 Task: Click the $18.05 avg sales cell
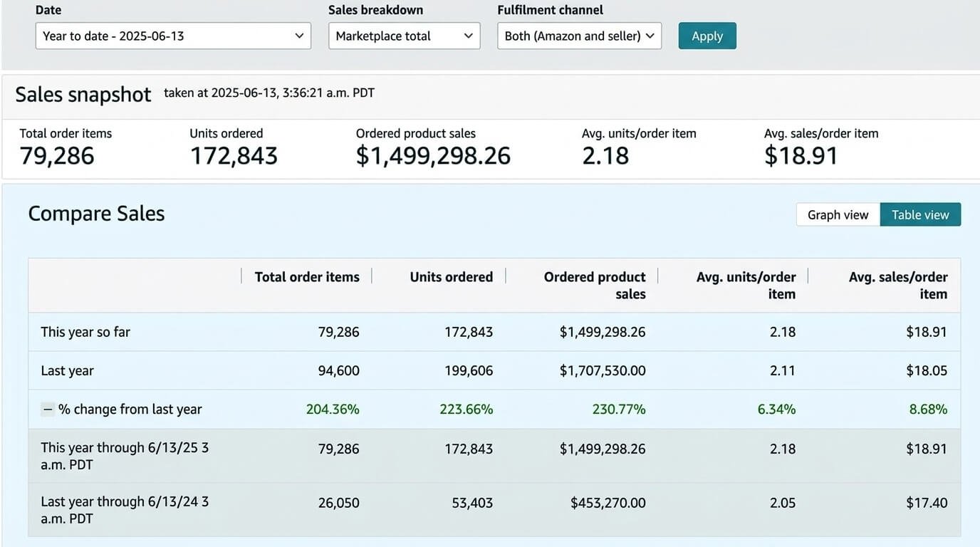click(x=927, y=371)
